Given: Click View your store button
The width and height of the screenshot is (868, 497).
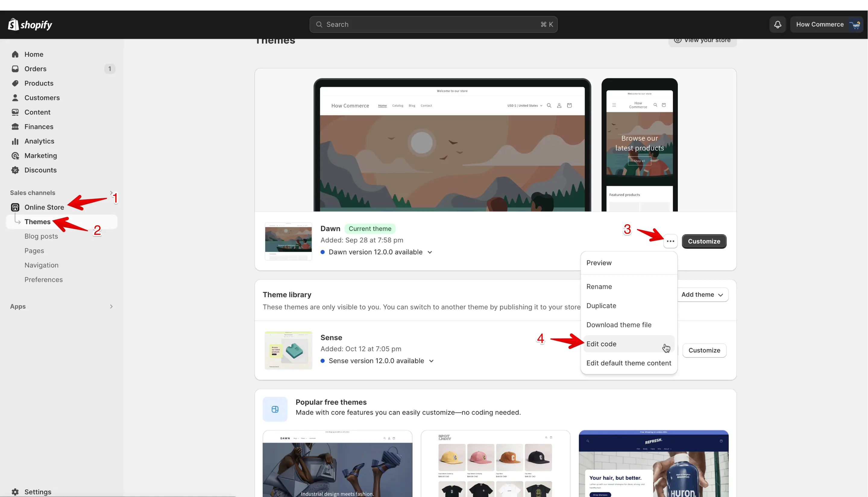Looking at the screenshot, I should (x=703, y=41).
